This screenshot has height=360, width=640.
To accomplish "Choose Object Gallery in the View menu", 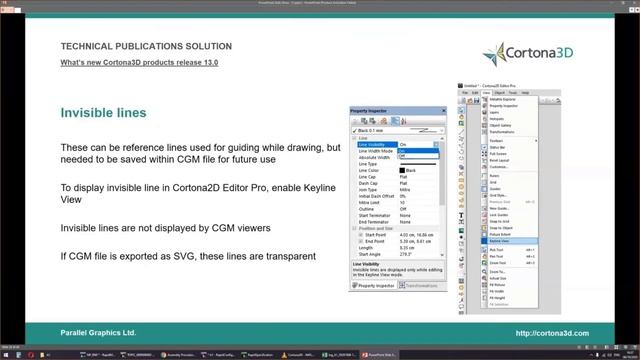I will pos(509,125).
